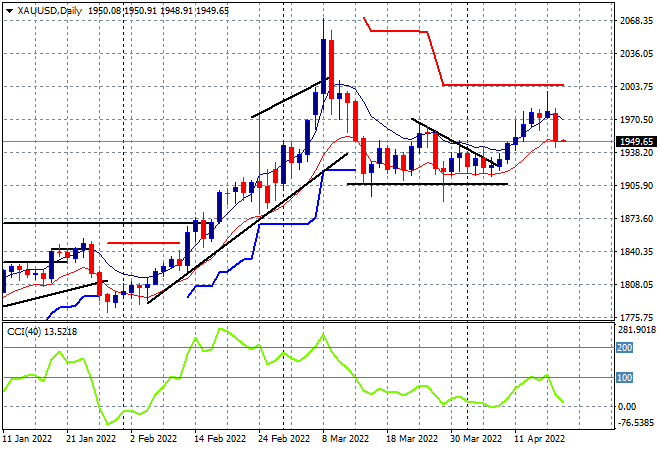Click the 2068.35 price axis label
This screenshot has width=660, height=450.
[636, 20]
